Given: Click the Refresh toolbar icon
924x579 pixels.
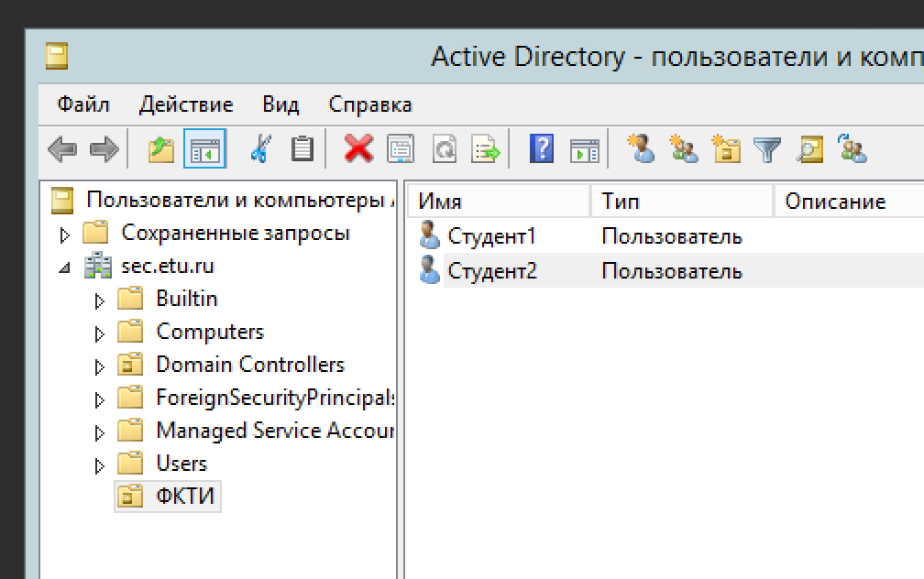Looking at the screenshot, I should click(445, 148).
